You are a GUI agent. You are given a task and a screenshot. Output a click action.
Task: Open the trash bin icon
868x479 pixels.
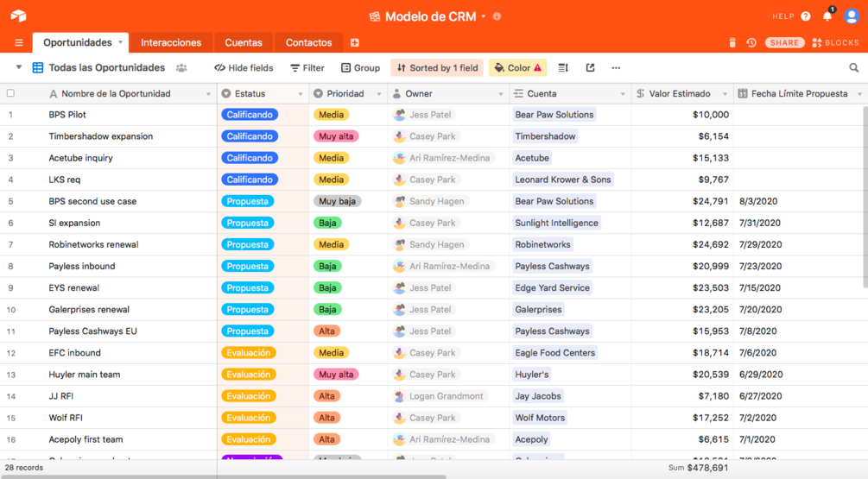pos(732,42)
